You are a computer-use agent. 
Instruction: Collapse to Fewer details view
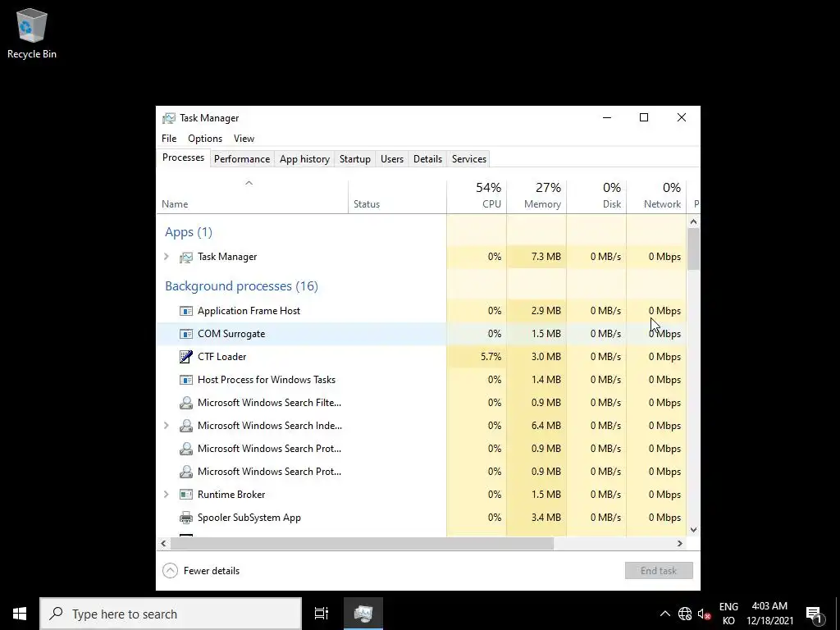[x=202, y=571]
